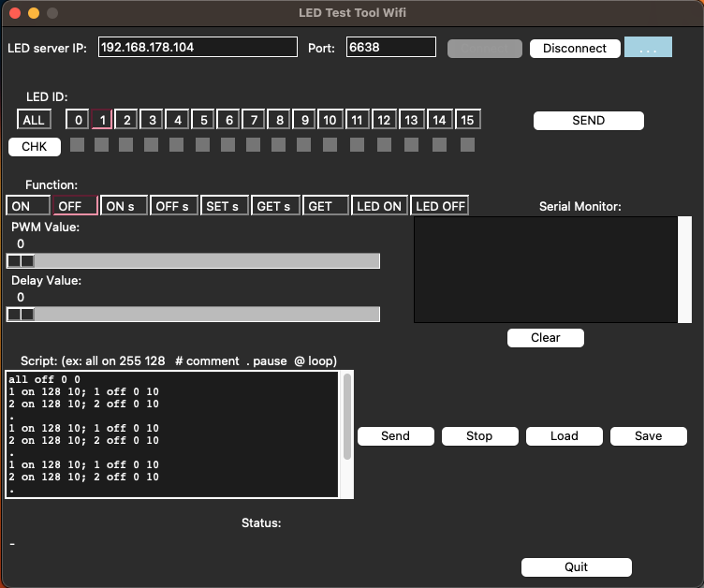
Task: Pick the GET s function
Action: click(x=275, y=206)
